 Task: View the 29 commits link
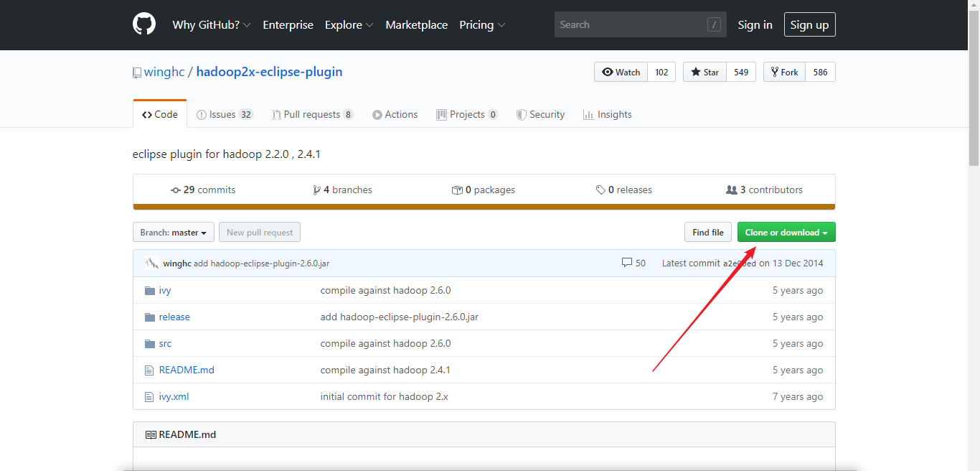[x=203, y=190]
